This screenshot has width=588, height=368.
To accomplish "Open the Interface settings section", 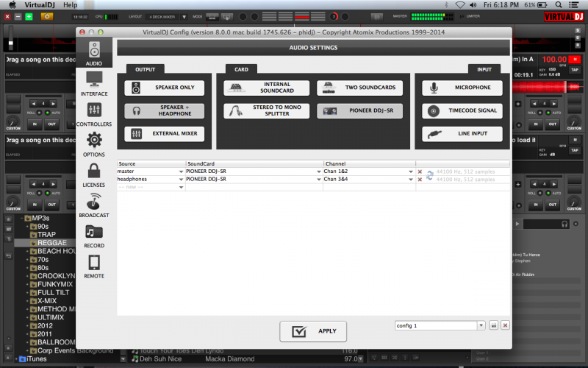I will click(x=94, y=83).
